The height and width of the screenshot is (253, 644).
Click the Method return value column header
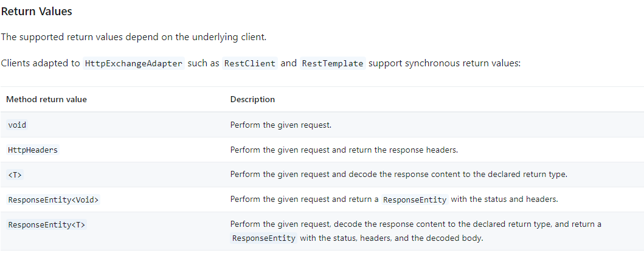click(x=46, y=99)
